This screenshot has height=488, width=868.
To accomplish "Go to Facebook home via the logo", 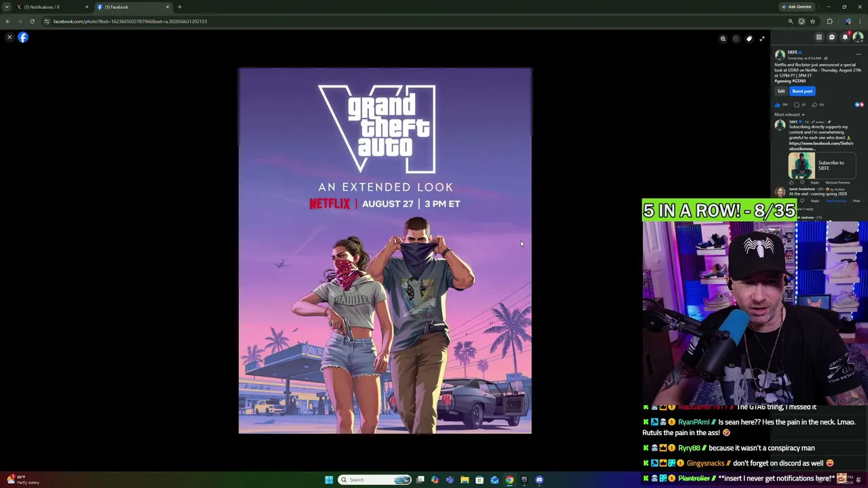I will pos(23,38).
